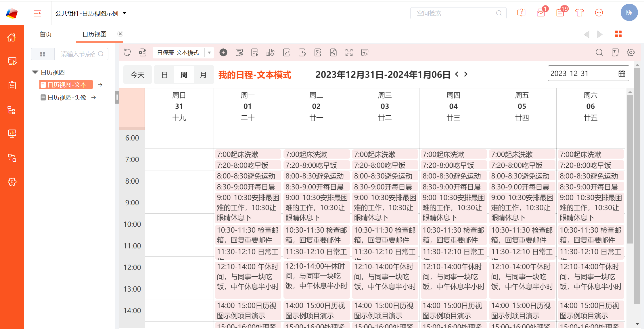Open the mail inbox with 1 badge

[x=541, y=13]
